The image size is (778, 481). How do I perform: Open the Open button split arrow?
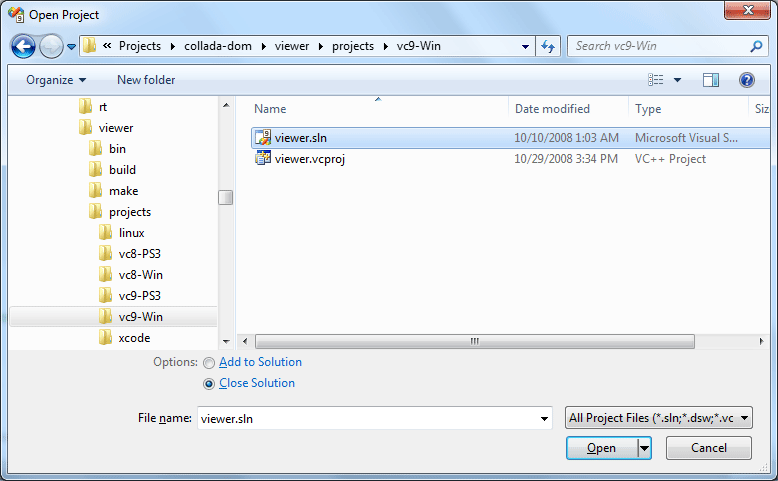coord(644,448)
